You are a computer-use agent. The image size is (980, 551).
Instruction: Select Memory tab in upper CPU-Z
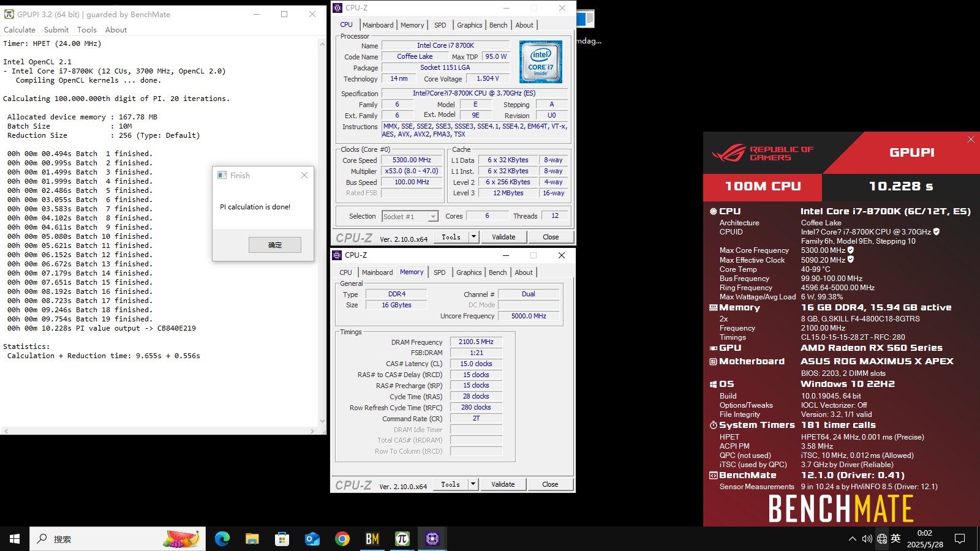[412, 25]
